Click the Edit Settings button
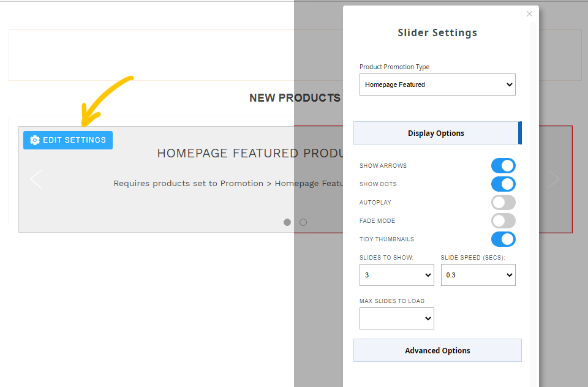This screenshot has height=387, width=588. 68,140
